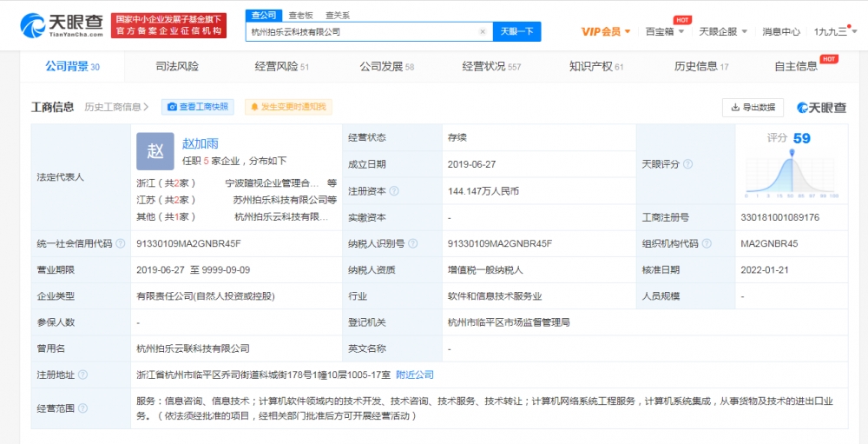Click help icon next to 经营范围
This screenshot has height=444, width=868.
82,408
